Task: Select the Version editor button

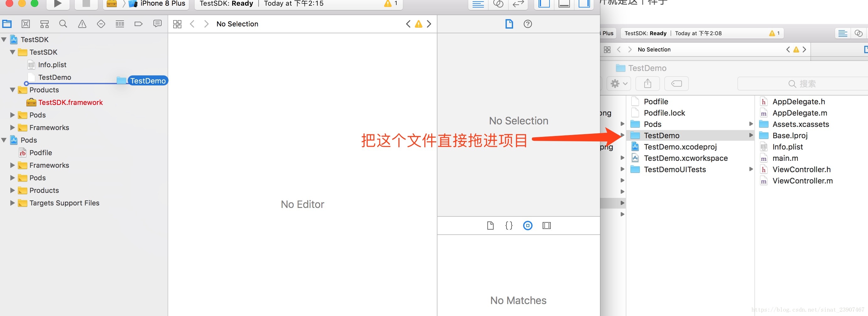Action: (518, 4)
